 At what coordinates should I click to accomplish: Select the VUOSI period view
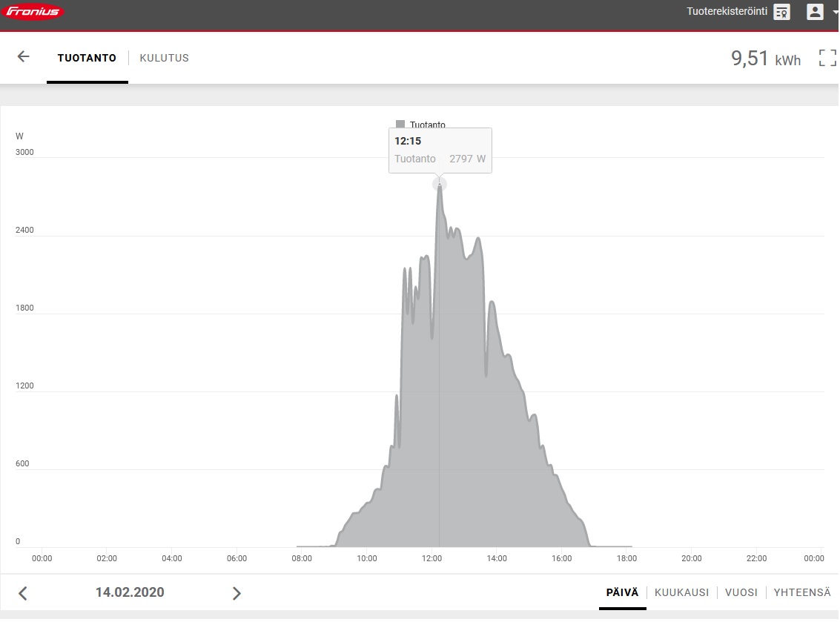point(741,592)
